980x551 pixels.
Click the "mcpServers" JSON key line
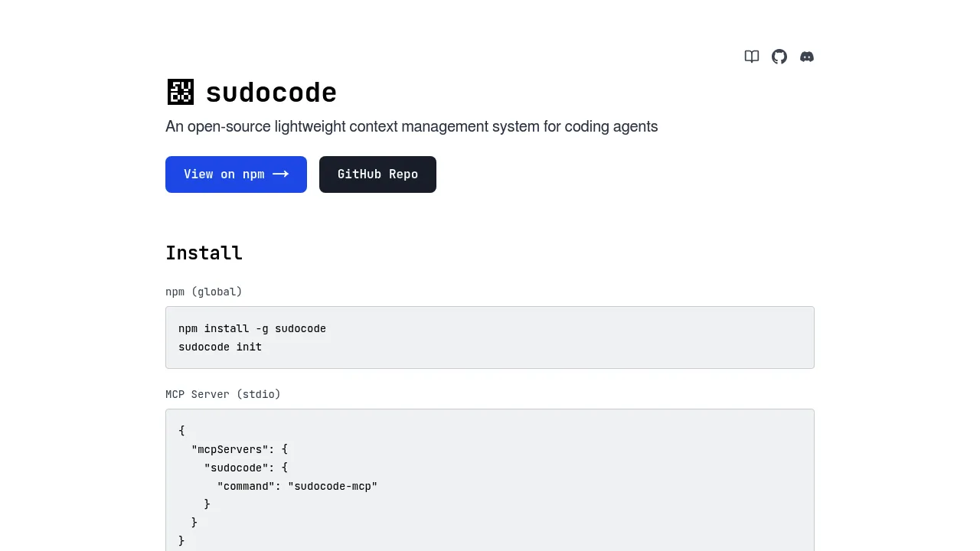[x=240, y=449]
